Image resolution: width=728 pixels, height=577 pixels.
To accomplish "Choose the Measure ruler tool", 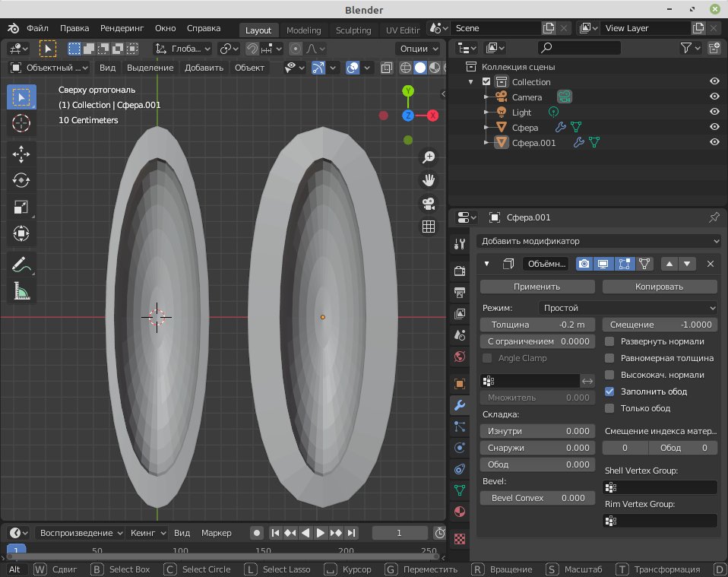I will tap(21, 291).
